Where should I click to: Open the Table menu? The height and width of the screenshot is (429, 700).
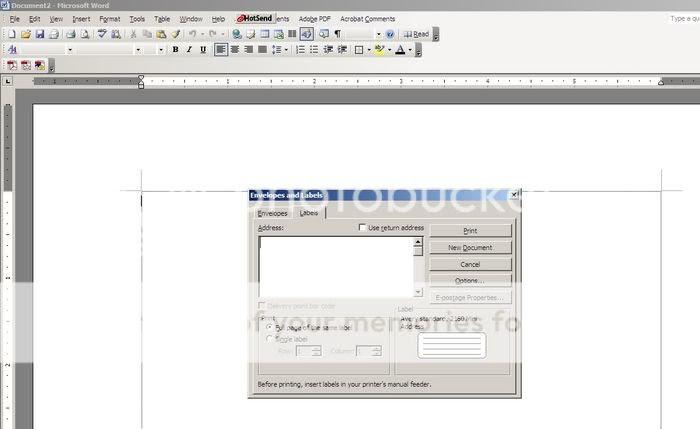coord(162,19)
